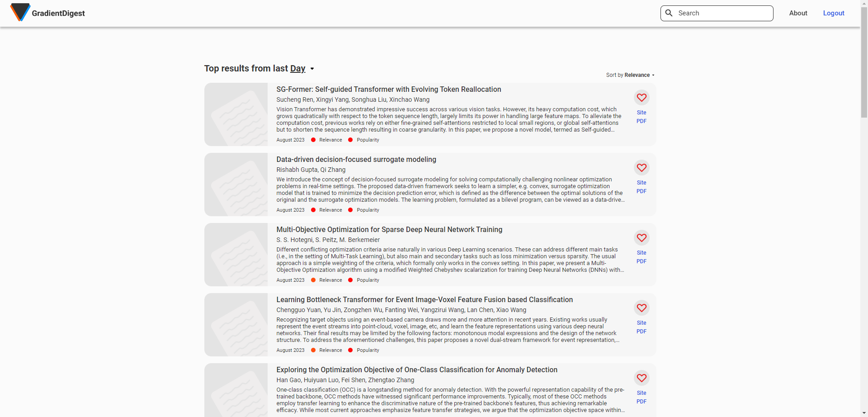Favorite the Learning Bottleneck Transformer paper
The width and height of the screenshot is (868, 417).
pos(642,308)
